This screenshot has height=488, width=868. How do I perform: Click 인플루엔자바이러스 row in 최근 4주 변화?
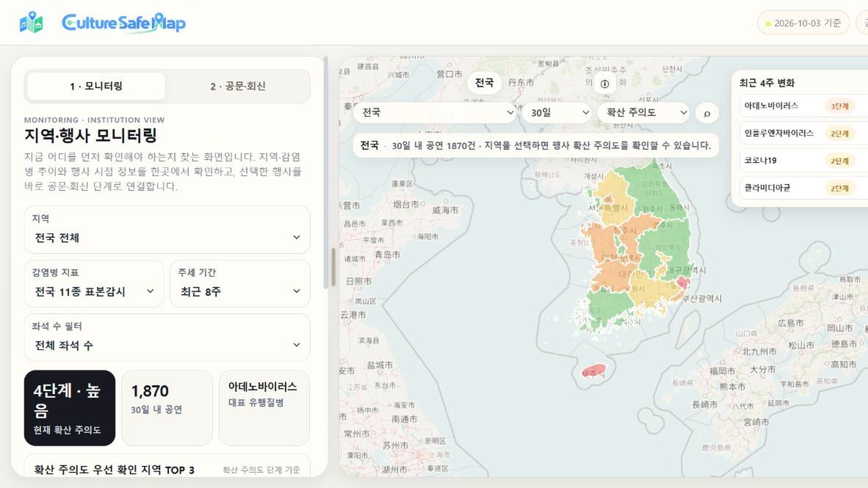pos(803,133)
